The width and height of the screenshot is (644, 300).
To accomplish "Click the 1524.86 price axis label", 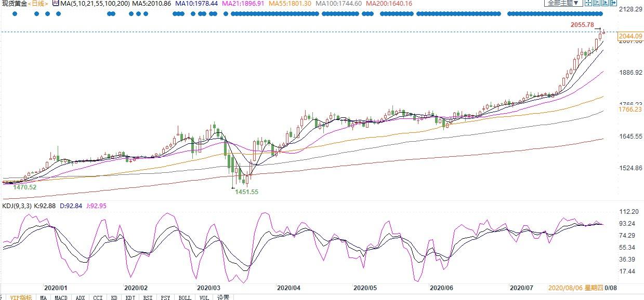I will (x=630, y=168).
